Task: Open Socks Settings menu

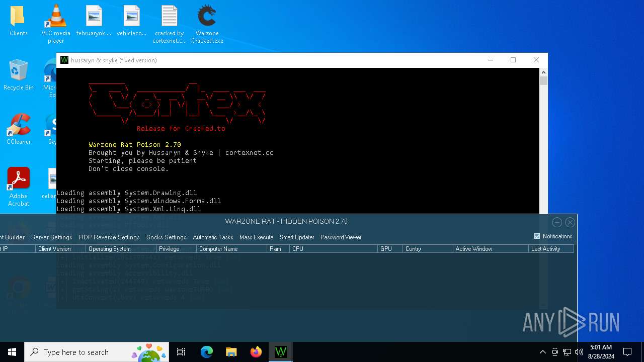Action: 166,237
